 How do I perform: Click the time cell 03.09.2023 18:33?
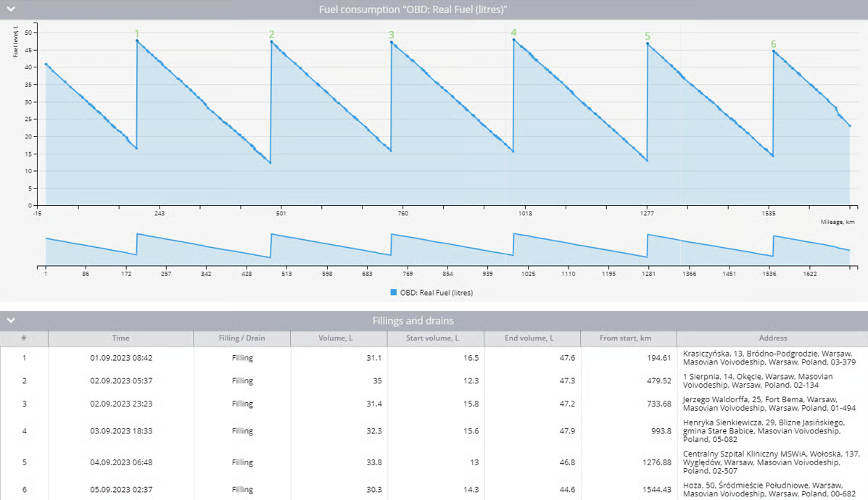(x=121, y=431)
